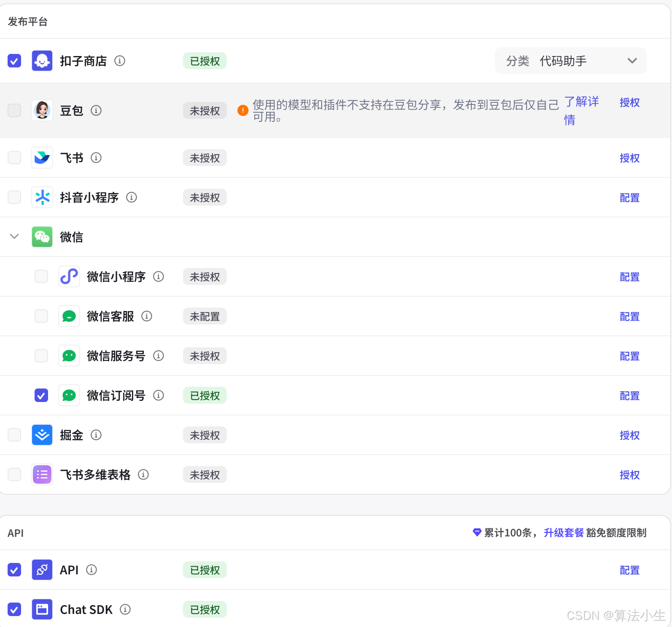Uncheck the Chat SDK checkbox

pyautogui.click(x=14, y=609)
